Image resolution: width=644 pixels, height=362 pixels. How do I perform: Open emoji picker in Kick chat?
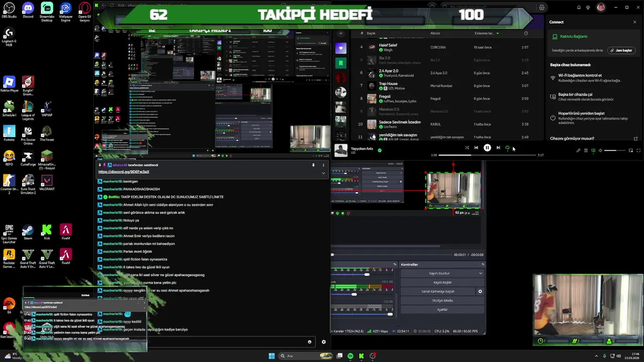click(x=309, y=342)
